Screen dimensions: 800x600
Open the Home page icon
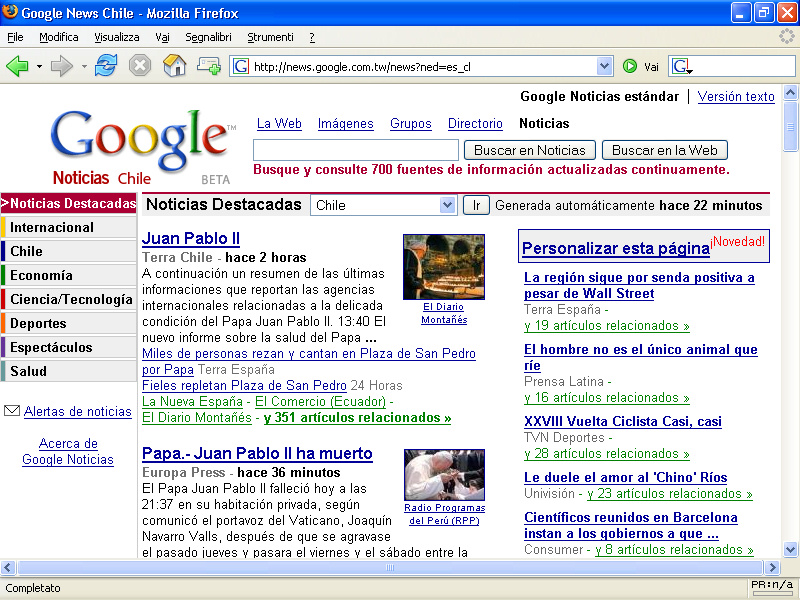174,66
